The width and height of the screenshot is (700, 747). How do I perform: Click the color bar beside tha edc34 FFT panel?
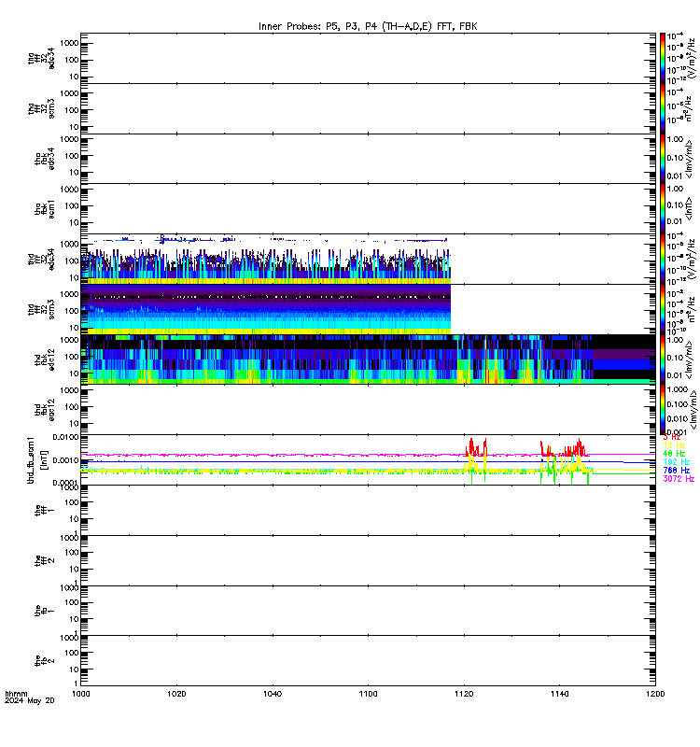pos(663,59)
